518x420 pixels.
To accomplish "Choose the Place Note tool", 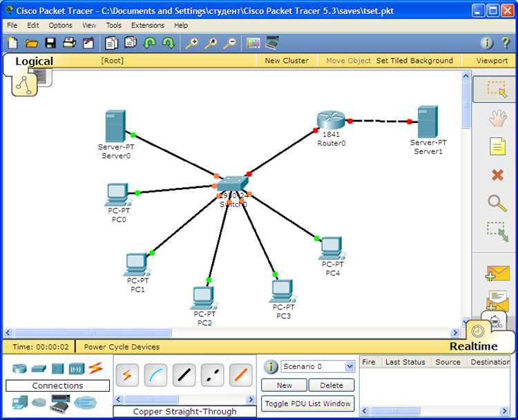I will tap(497, 146).
